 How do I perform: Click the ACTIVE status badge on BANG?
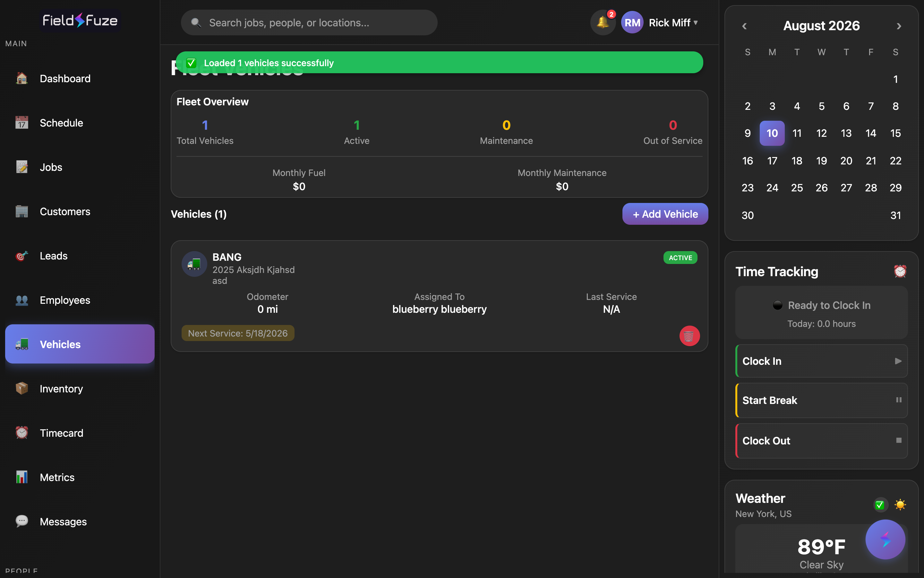click(x=680, y=258)
